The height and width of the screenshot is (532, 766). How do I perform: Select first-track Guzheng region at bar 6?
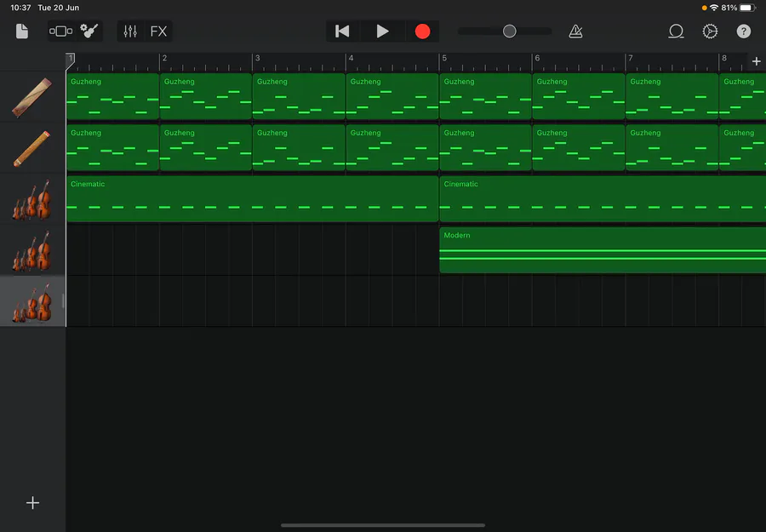579,96
